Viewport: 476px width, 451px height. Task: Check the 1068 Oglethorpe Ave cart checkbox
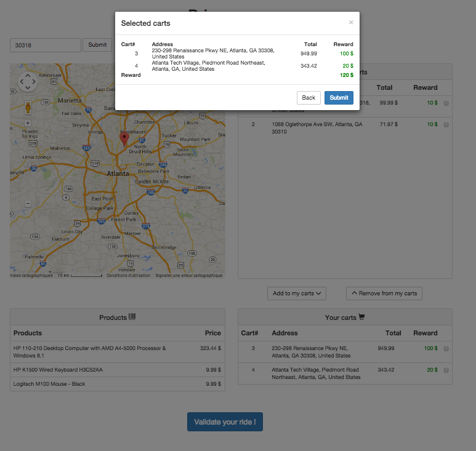pyautogui.click(x=446, y=125)
